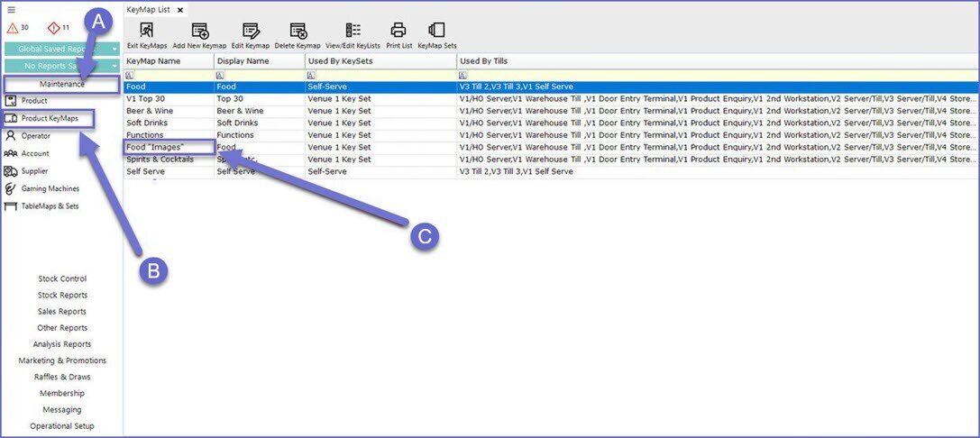
Task: Expand the Maintenance section header
Action: [61, 84]
